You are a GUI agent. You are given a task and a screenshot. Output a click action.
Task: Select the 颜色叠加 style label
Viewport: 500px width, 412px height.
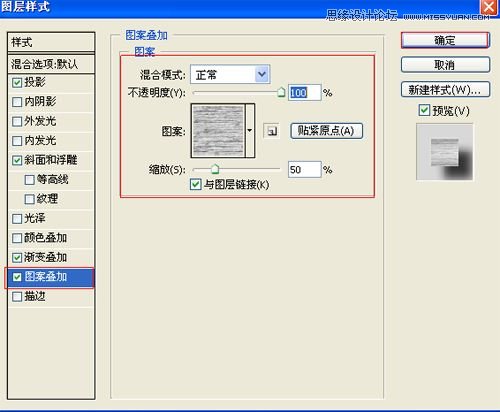pos(46,238)
